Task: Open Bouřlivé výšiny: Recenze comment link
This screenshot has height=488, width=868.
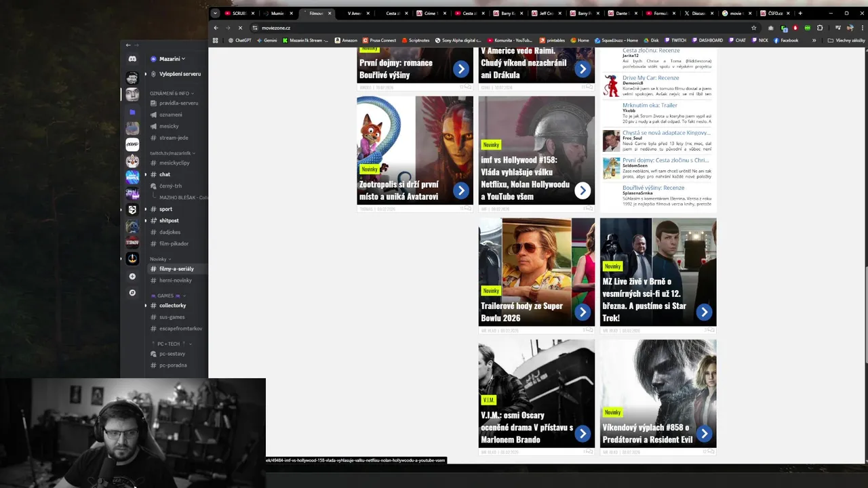Action: click(x=653, y=188)
